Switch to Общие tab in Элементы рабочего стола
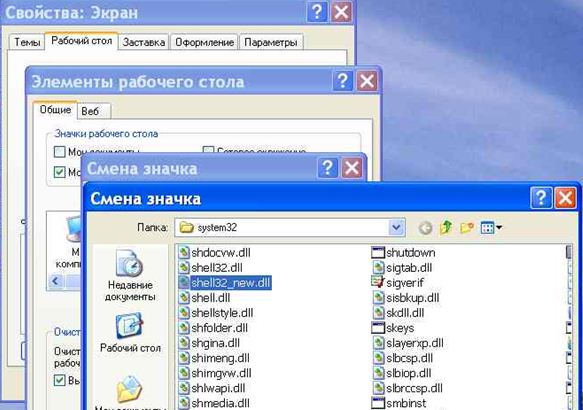The image size is (583, 410). 55,110
